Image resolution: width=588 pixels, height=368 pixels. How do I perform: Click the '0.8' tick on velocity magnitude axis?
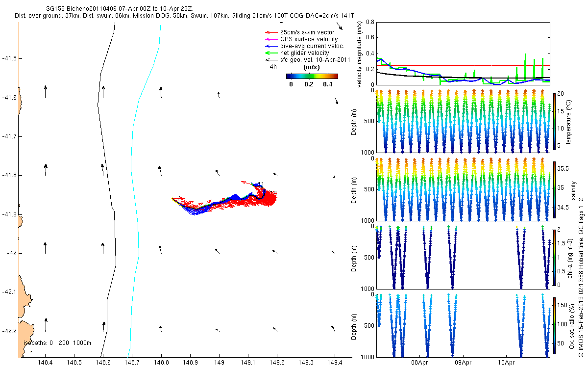coord(369,22)
